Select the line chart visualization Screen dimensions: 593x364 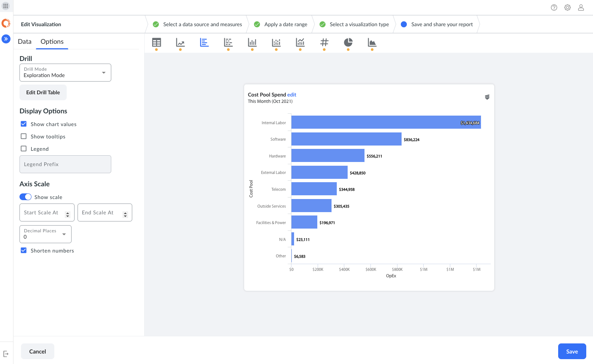pyautogui.click(x=181, y=43)
